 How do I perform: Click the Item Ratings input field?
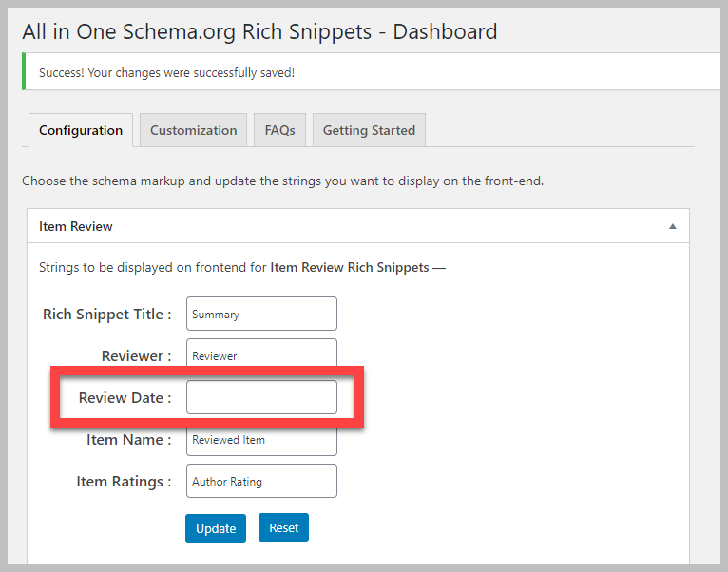[262, 481]
